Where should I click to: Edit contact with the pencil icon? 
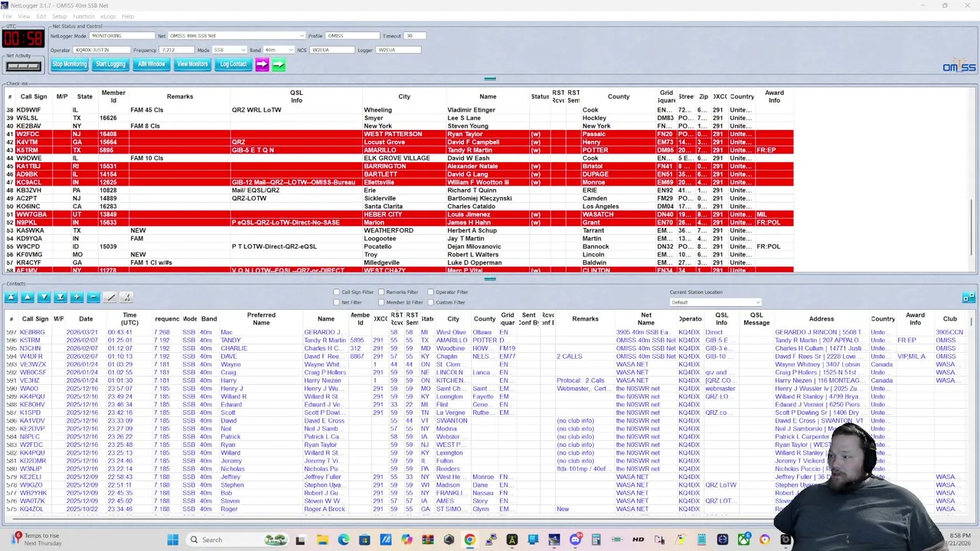pos(109,297)
